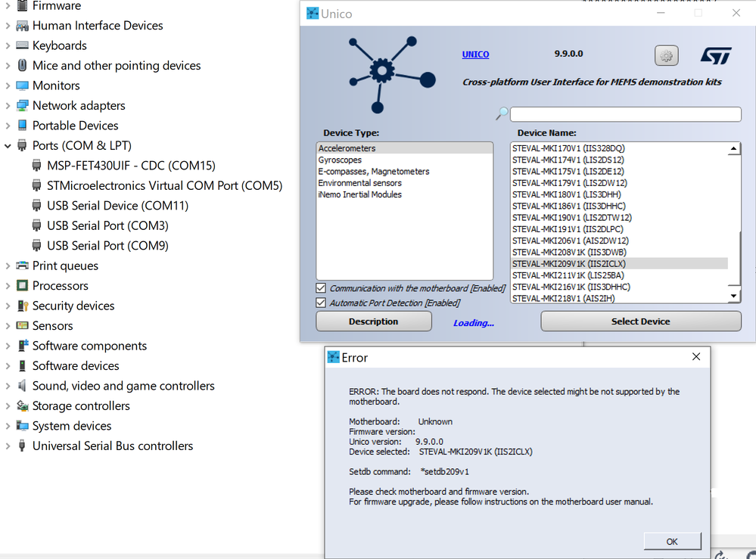Click the USB Serial Device COM11 icon

tap(36, 206)
